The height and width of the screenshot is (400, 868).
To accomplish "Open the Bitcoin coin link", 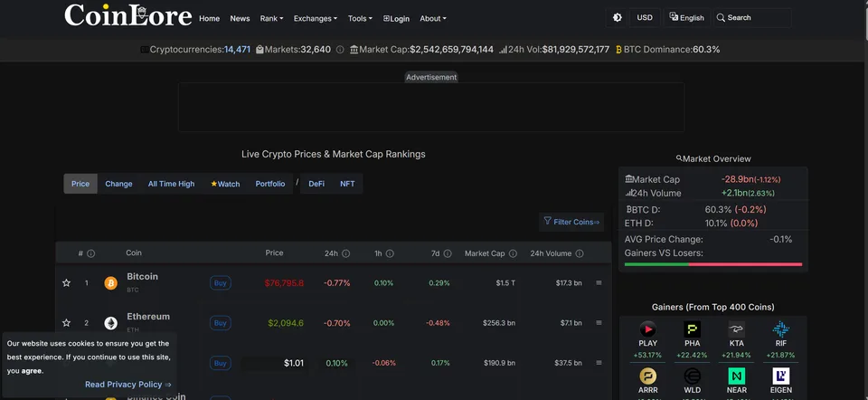I will click(142, 276).
